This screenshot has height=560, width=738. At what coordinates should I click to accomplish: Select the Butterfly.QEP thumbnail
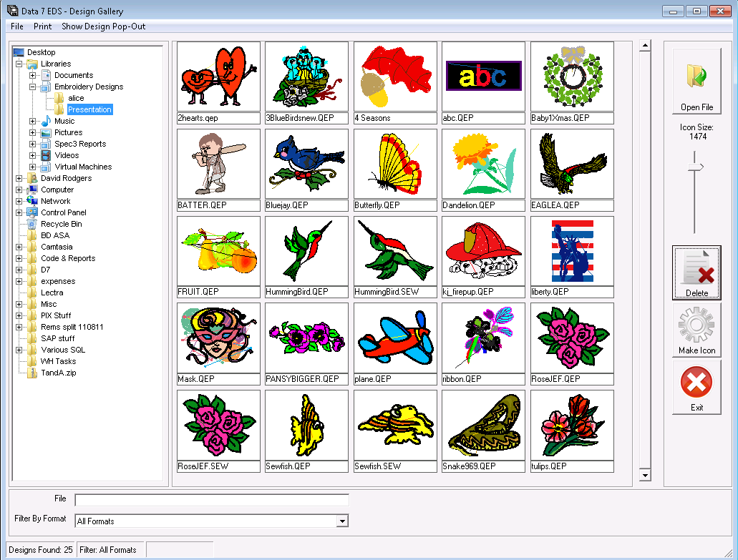tap(395, 164)
